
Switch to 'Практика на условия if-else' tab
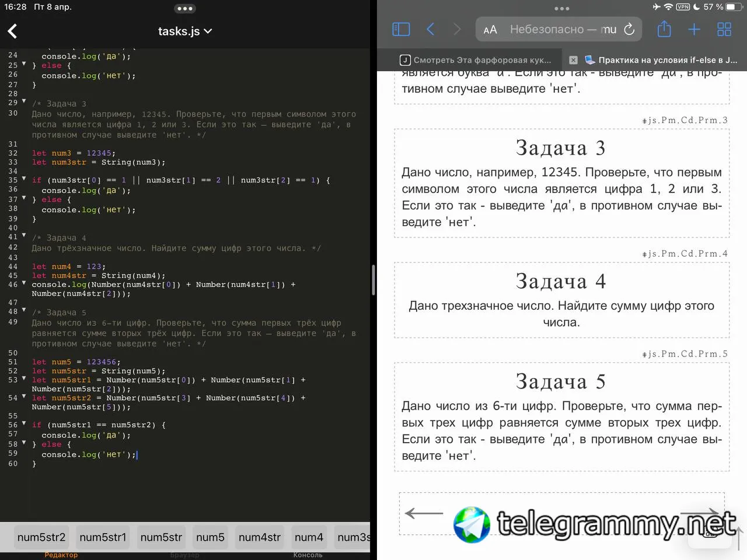click(x=661, y=60)
